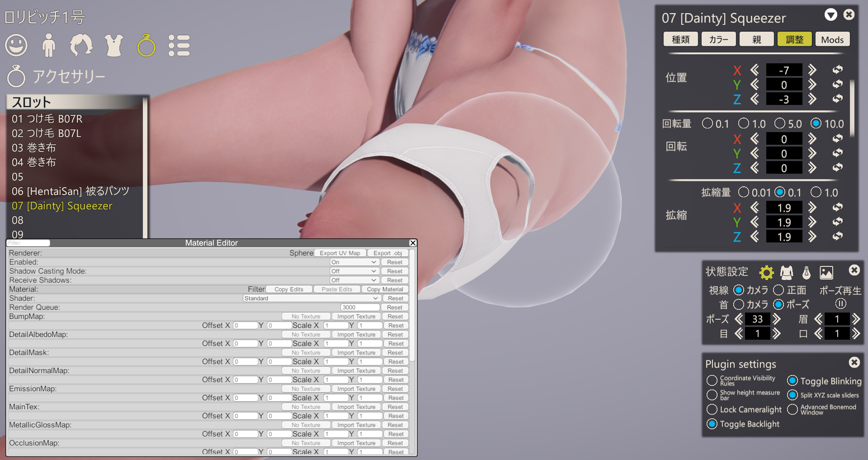Open the face category smiley icon
Image resolution: width=868 pixels, height=460 pixels.
pyautogui.click(x=16, y=45)
